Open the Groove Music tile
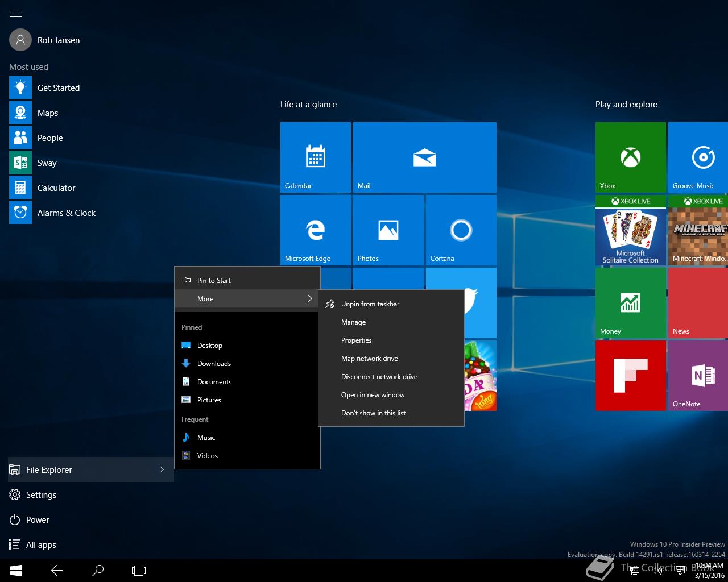 tap(698, 157)
